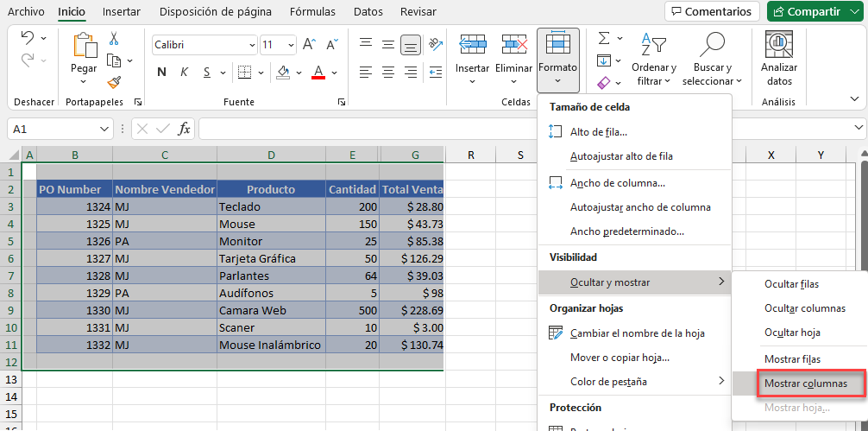Choose Autoajustar ancho de columna
The height and width of the screenshot is (431, 868).
click(635, 207)
